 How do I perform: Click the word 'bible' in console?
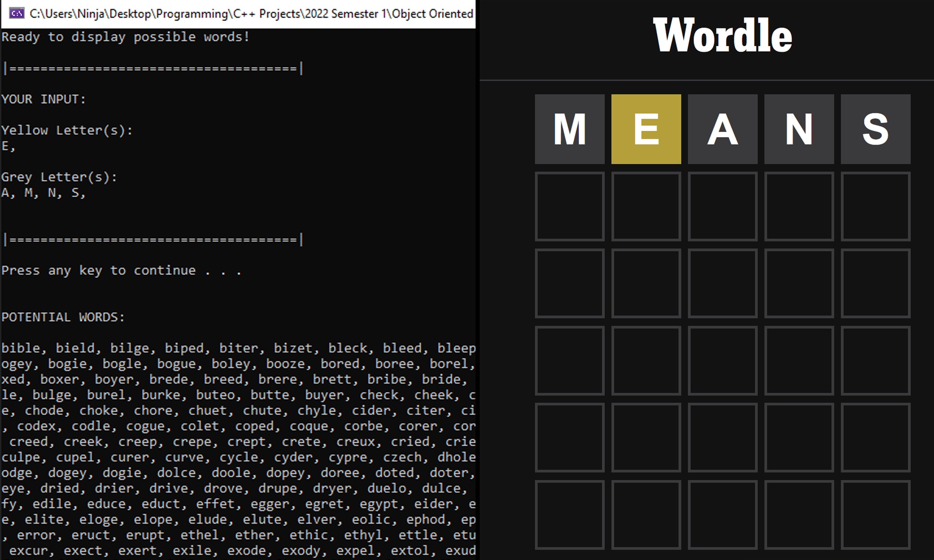tap(21, 348)
